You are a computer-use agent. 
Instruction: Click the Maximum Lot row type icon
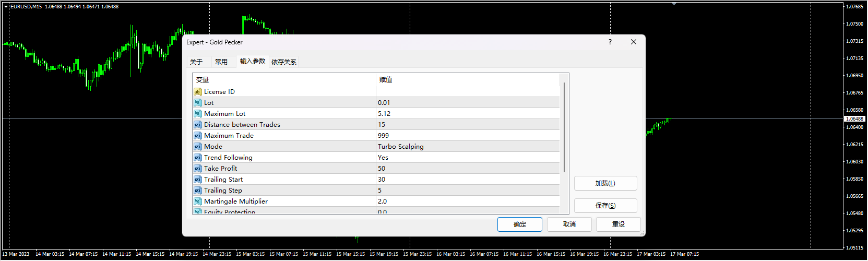(197, 114)
